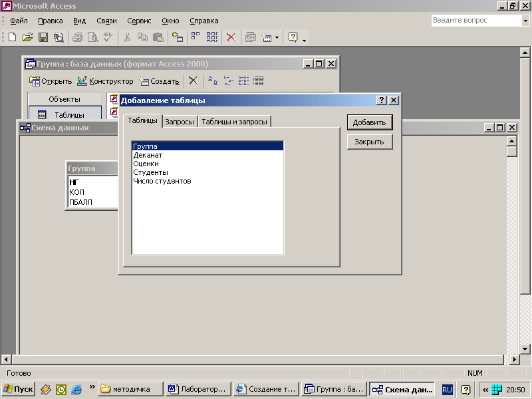Viewport: 532px width, 399px height.
Task: Click the File search icon in toolbar
Action: pyautogui.click(x=59, y=37)
